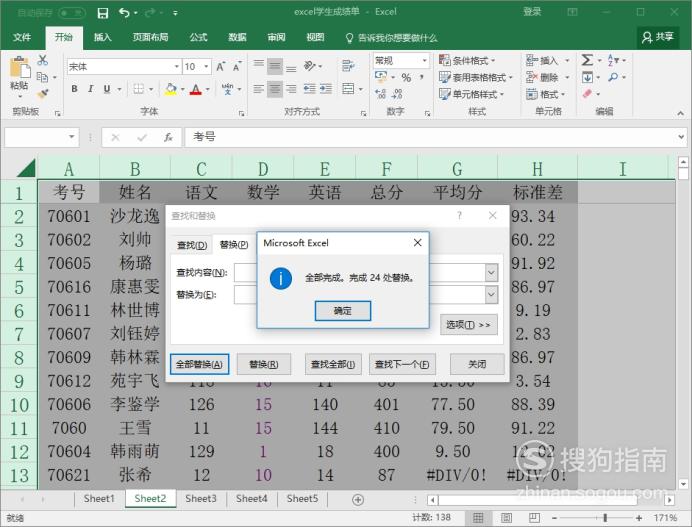Click the Borders icon

pyautogui.click(x=139, y=89)
